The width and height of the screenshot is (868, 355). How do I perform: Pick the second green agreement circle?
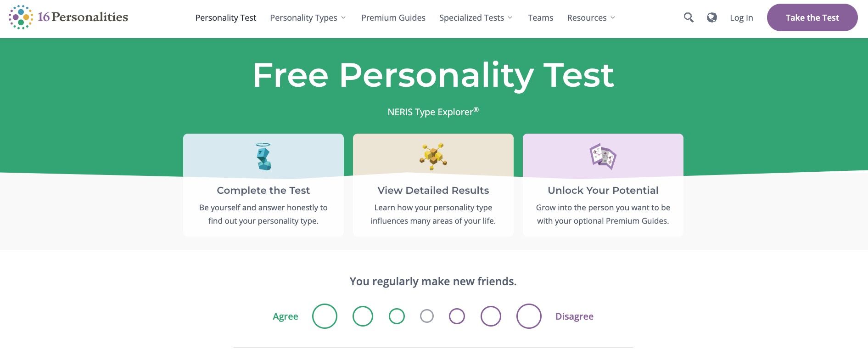point(362,316)
